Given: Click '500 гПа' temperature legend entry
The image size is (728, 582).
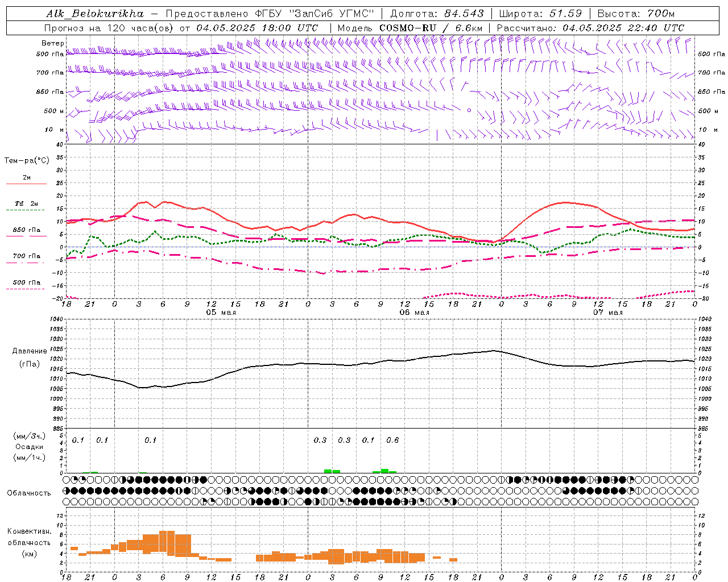Looking at the screenshot, I should 27,282.
